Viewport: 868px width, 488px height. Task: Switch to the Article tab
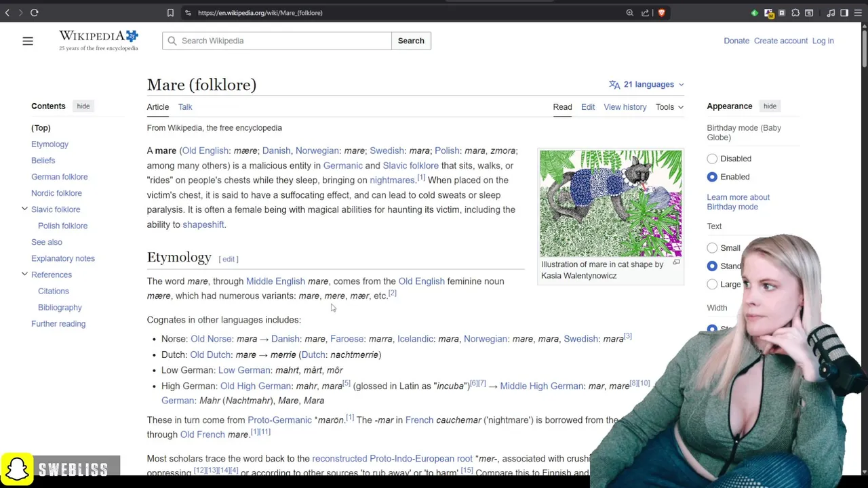coord(158,107)
